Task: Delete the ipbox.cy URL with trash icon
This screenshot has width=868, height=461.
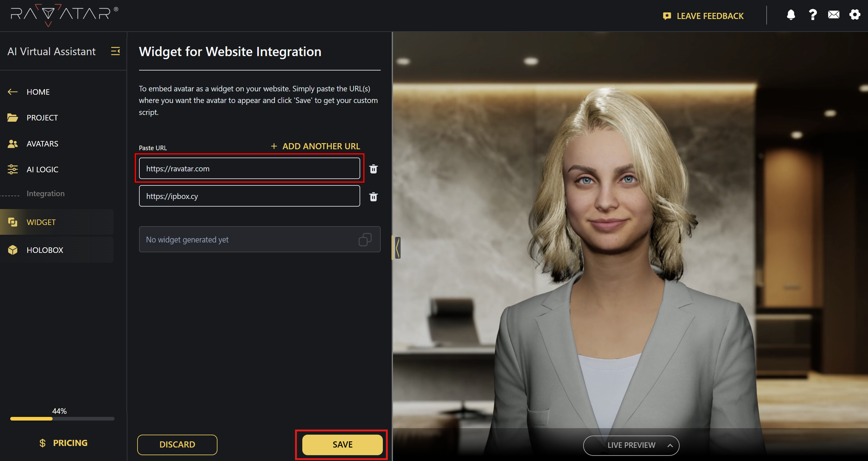Action: (373, 196)
